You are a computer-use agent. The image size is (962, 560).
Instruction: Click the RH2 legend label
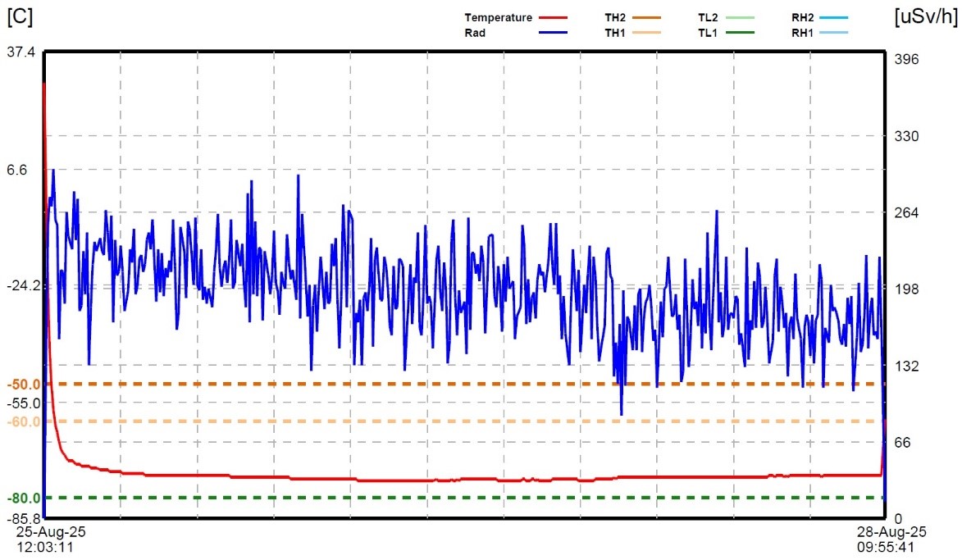coord(802,17)
